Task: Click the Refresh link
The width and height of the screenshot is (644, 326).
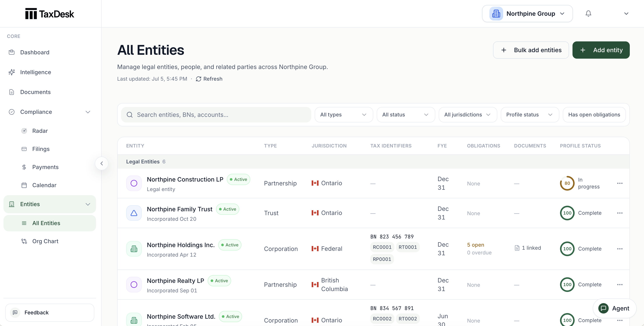Action: [209, 79]
